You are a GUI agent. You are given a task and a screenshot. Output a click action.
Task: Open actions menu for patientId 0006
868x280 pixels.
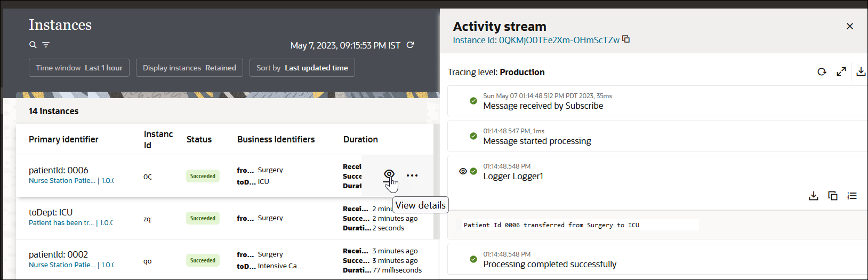point(412,175)
